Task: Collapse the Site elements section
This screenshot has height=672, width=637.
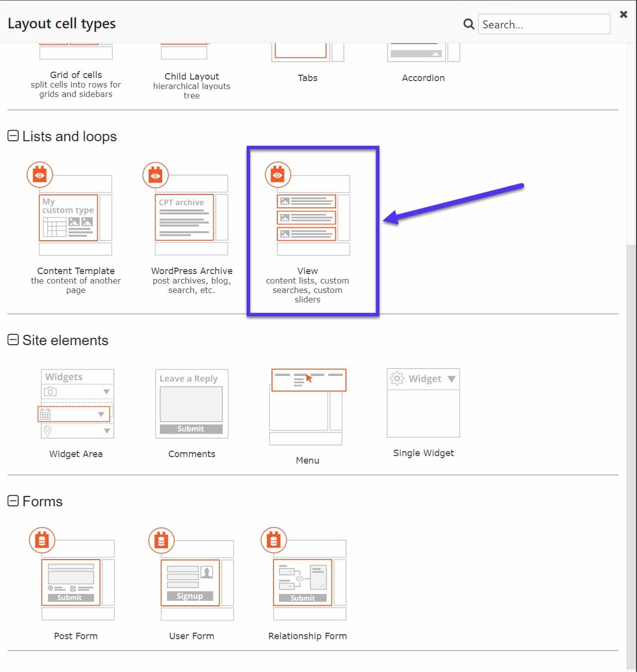Action: pyautogui.click(x=13, y=339)
